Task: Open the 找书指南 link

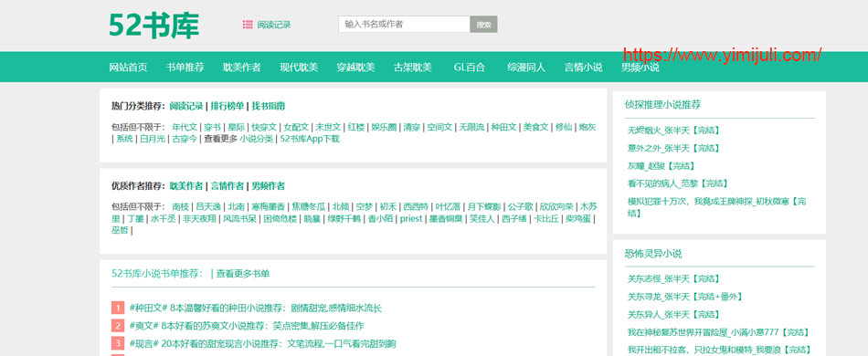Action: point(269,106)
